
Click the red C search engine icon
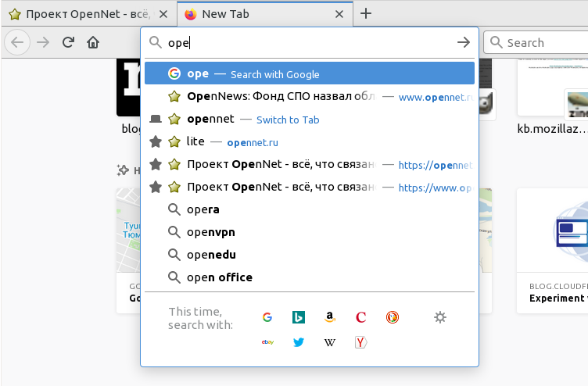(x=360, y=317)
